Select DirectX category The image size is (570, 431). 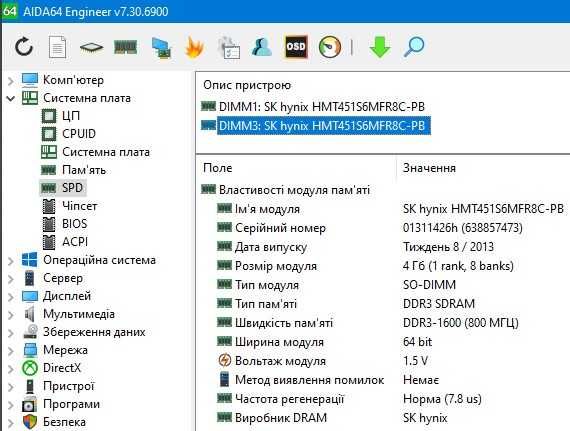coord(51,368)
